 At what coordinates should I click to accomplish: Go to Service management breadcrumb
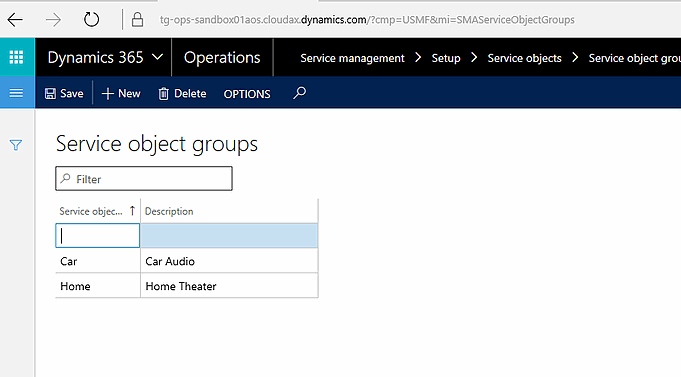point(352,58)
